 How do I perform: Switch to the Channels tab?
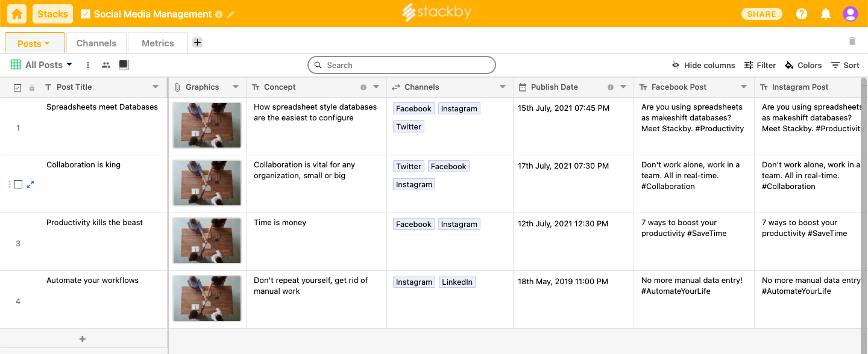coord(96,43)
